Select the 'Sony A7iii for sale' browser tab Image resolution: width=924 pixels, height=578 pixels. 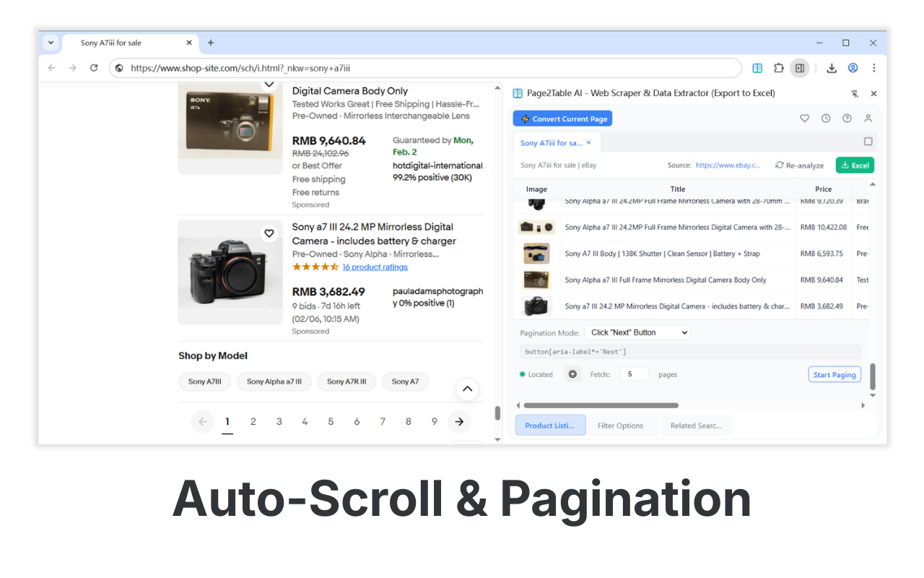[x=128, y=43]
